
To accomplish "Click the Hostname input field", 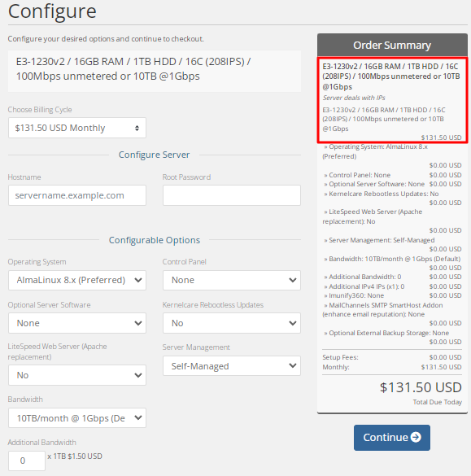I will click(x=77, y=195).
